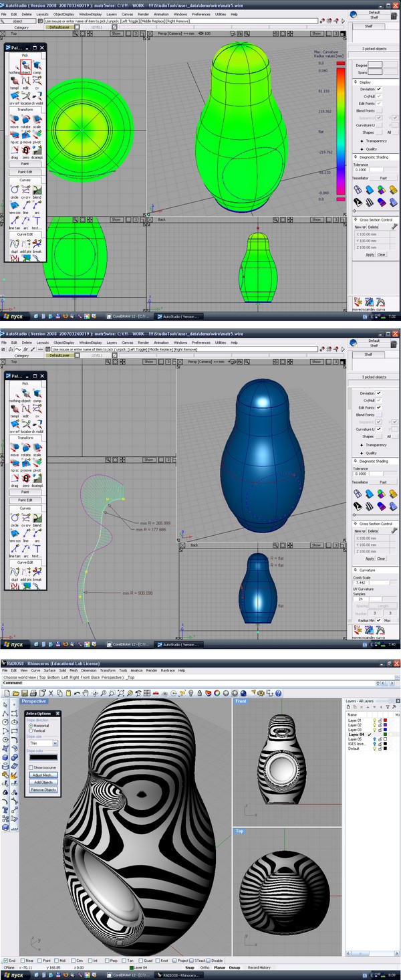Click the Layer 01 color swatch in Rhino
The image size is (401, 980).
tap(385, 720)
